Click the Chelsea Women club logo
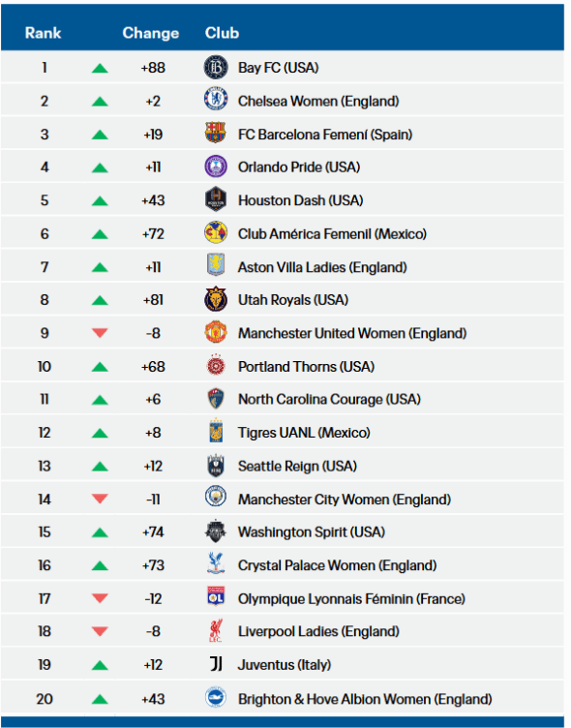Screen dimensions: 571x728 coord(216,100)
